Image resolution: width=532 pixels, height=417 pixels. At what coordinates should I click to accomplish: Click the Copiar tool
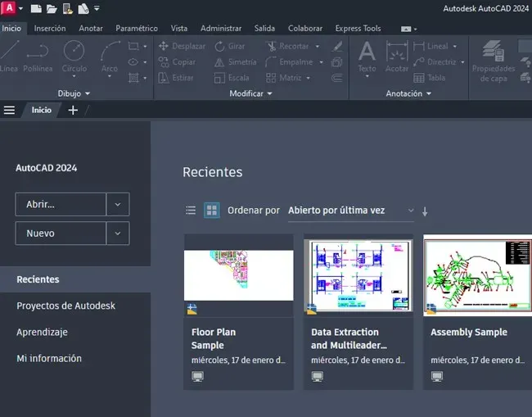(x=177, y=62)
